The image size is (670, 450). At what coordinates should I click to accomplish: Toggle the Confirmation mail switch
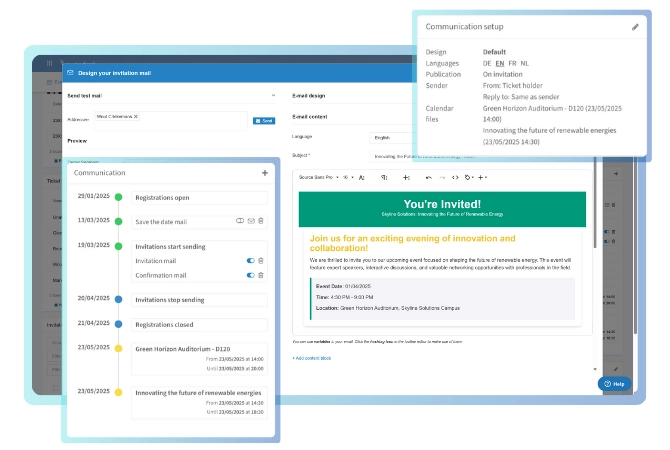[250, 275]
